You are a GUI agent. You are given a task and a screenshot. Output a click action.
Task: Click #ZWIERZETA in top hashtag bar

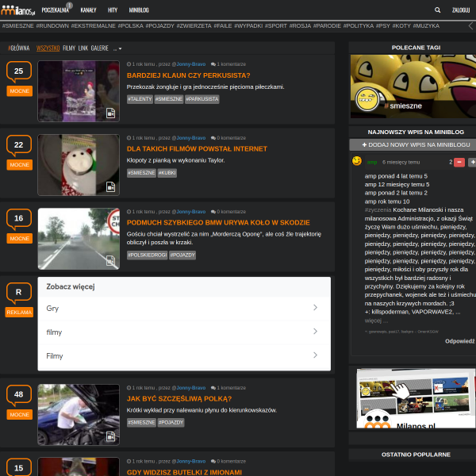(x=194, y=26)
